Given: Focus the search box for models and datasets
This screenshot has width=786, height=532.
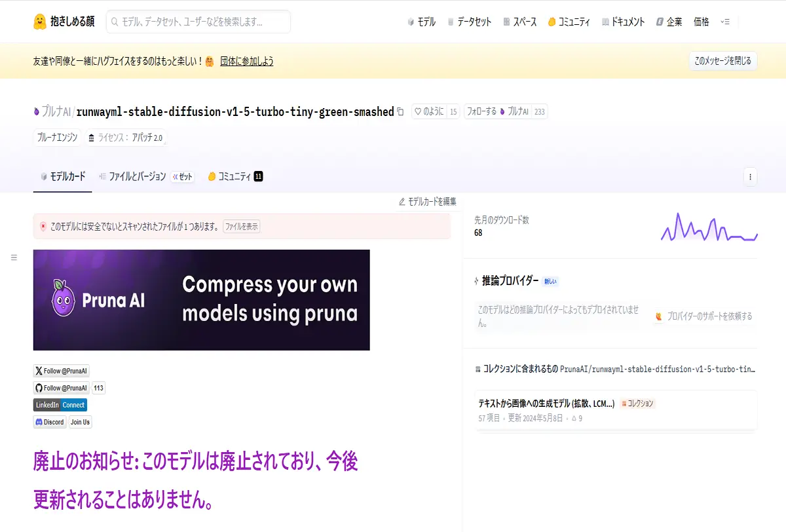Looking at the screenshot, I should [x=198, y=22].
